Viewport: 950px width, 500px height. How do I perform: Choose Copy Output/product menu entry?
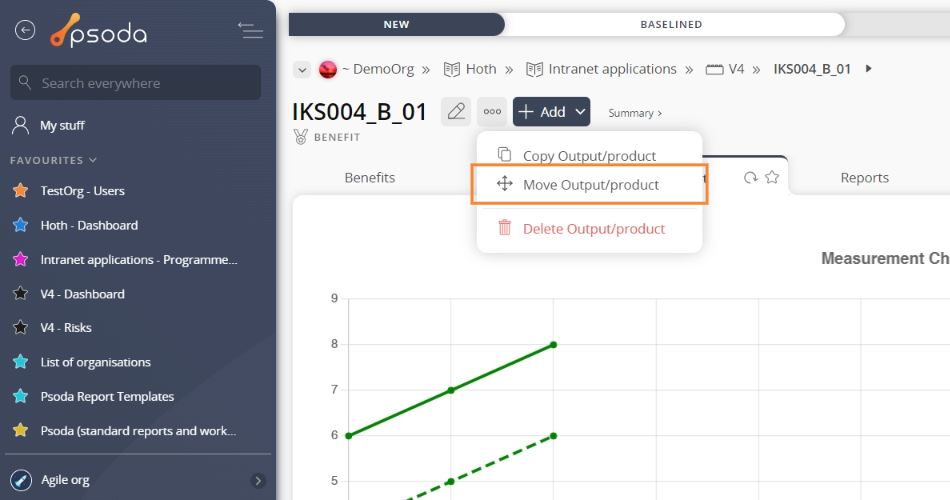point(589,156)
